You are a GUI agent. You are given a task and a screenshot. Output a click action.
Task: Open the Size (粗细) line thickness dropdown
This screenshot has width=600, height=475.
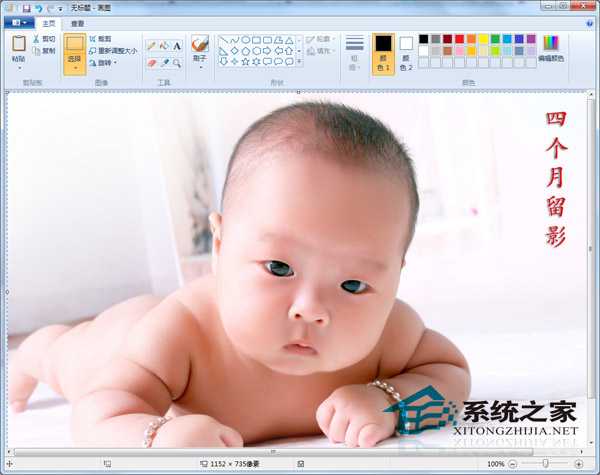coord(354,53)
